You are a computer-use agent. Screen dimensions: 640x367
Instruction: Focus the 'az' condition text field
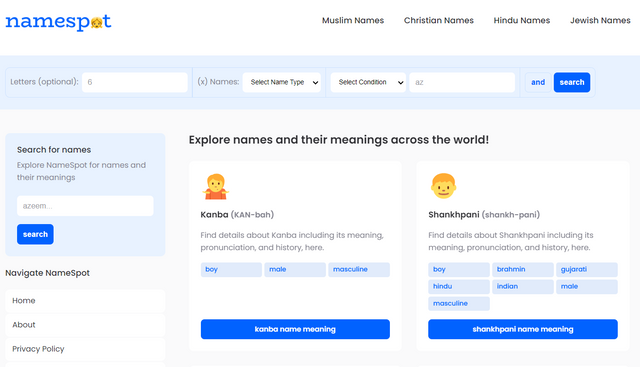[x=462, y=82]
